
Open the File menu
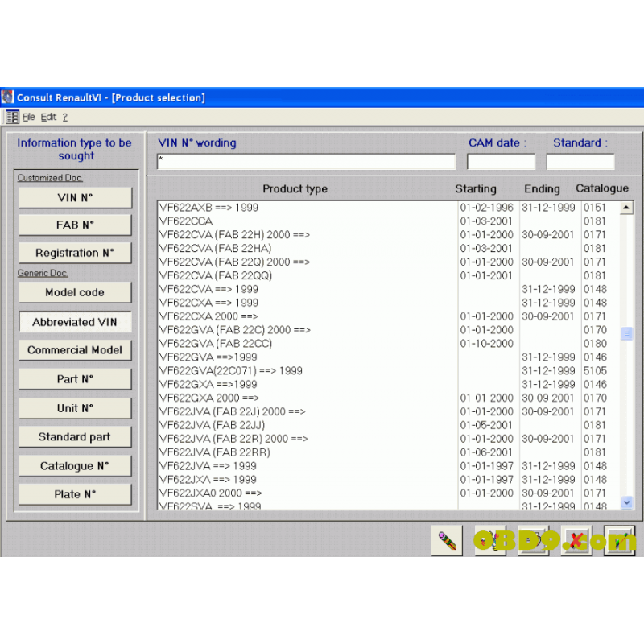pyautogui.click(x=28, y=117)
